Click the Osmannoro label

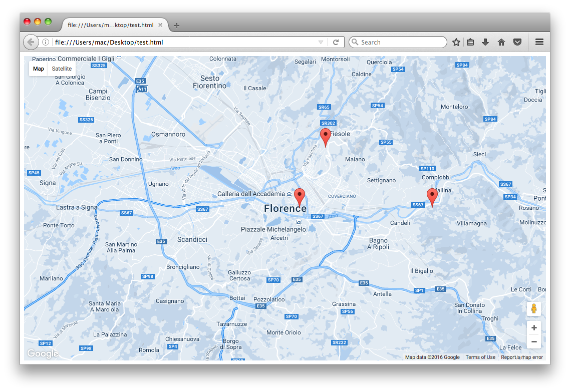click(x=168, y=134)
